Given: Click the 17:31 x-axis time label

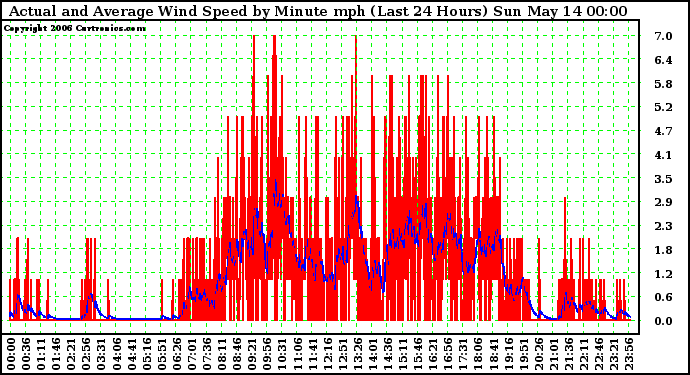Looking at the screenshot, I should coord(462,354).
